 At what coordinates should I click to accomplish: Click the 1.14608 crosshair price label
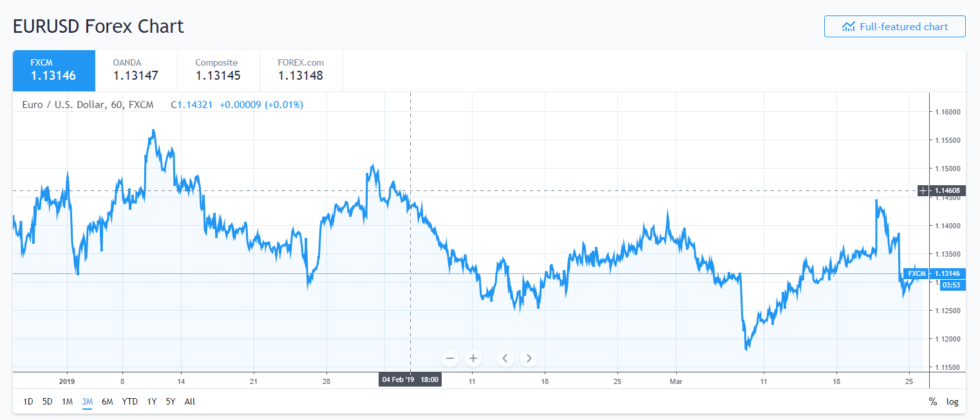pyautogui.click(x=947, y=190)
